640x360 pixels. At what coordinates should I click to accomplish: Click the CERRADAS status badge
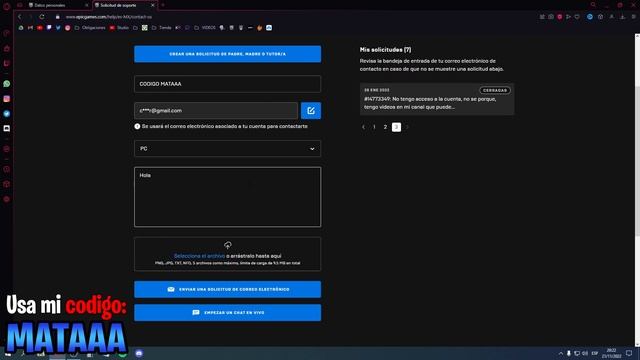click(494, 90)
